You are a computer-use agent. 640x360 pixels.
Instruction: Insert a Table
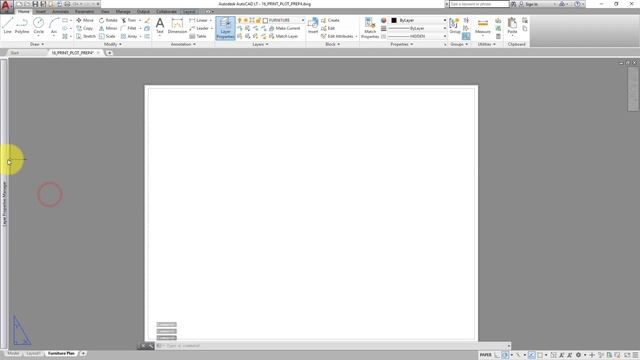coord(198,36)
